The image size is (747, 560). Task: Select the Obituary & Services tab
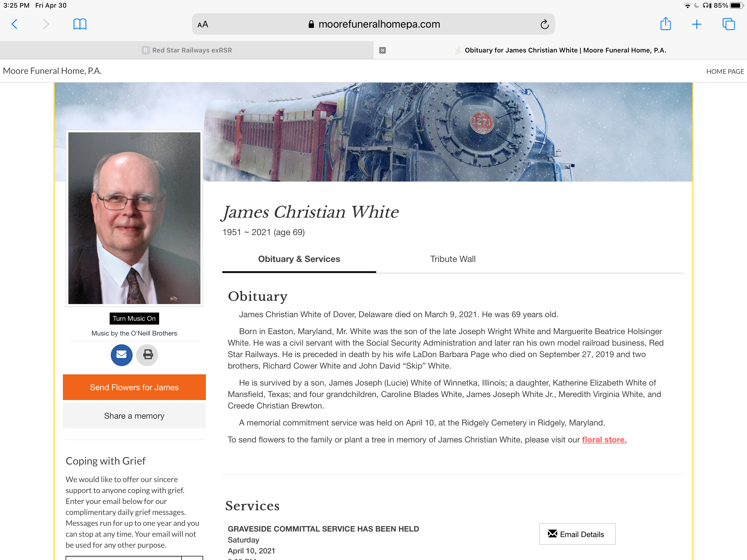point(299,259)
